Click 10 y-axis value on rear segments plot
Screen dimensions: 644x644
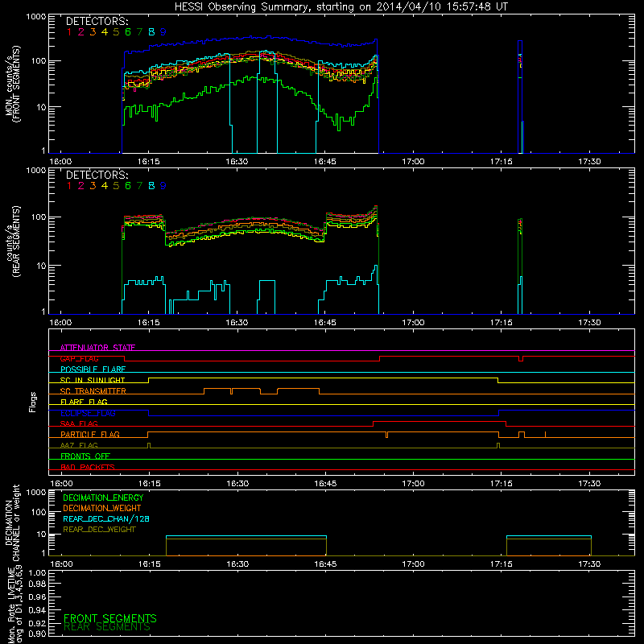click(41, 266)
